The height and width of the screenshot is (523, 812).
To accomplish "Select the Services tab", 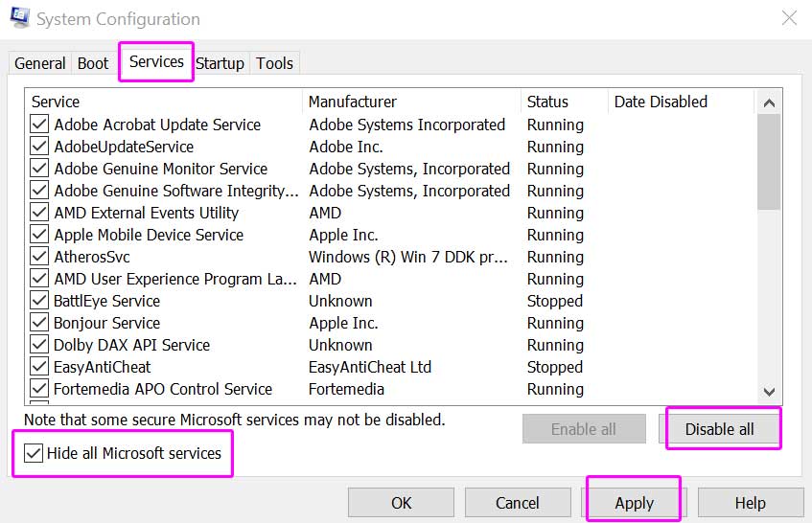I will 156,61.
